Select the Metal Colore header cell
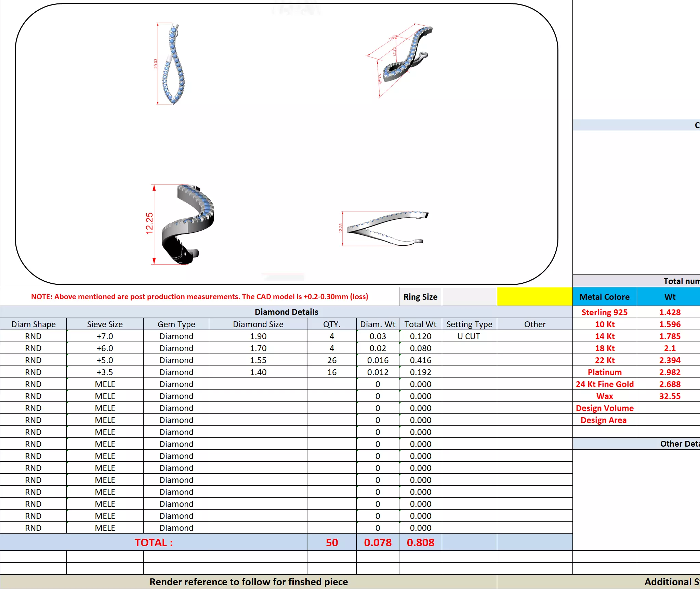The height and width of the screenshot is (589, 700). (x=604, y=297)
